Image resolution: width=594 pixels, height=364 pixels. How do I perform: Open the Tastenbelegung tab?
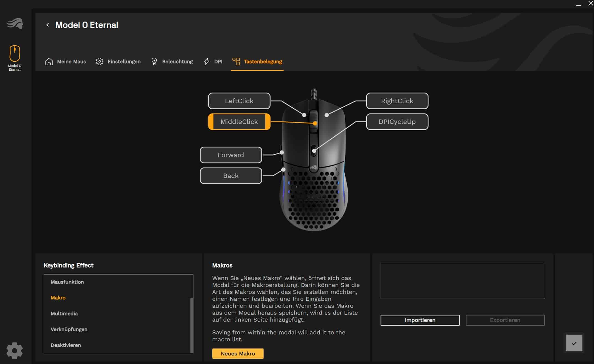point(262,62)
